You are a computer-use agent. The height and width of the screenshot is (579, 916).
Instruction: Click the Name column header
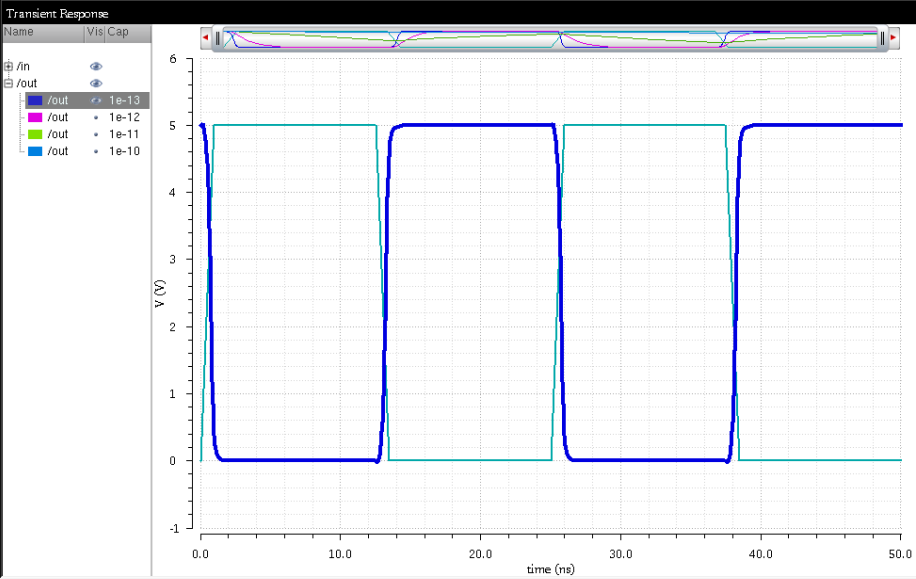[x=42, y=32]
